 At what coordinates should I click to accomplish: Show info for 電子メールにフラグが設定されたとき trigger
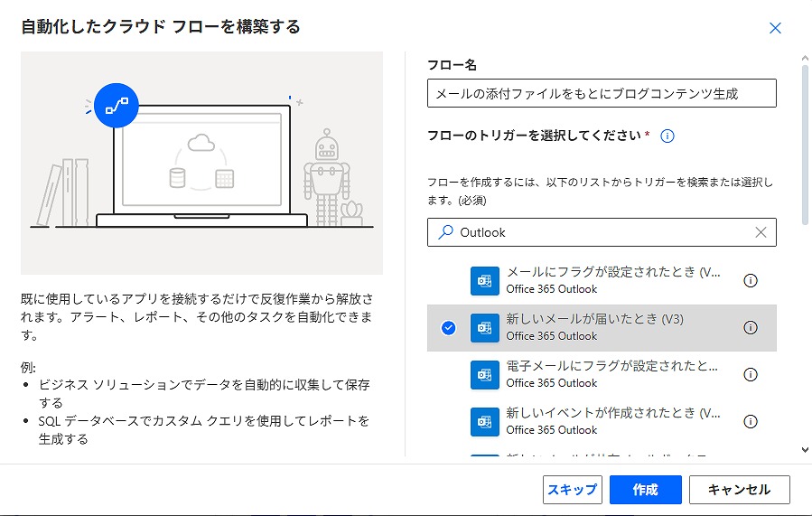pos(750,375)
